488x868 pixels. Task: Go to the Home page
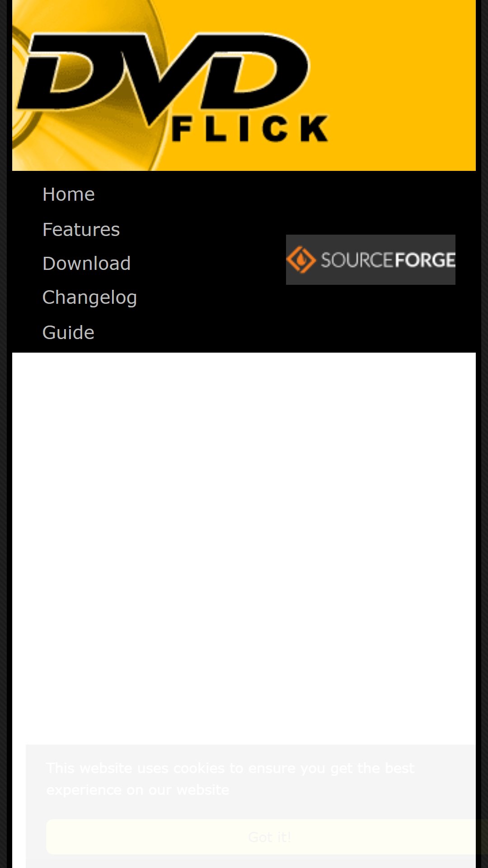pos(68,194)
